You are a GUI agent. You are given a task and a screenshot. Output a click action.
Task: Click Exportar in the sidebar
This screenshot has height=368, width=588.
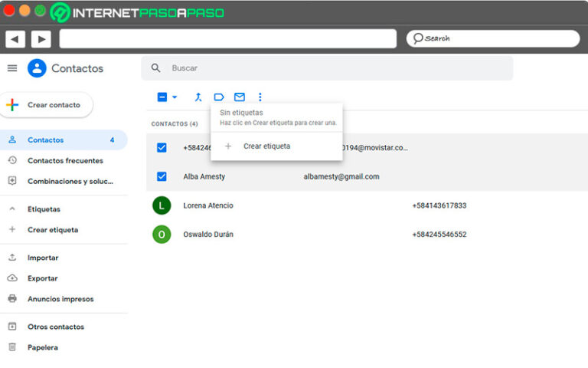(42, 278)
